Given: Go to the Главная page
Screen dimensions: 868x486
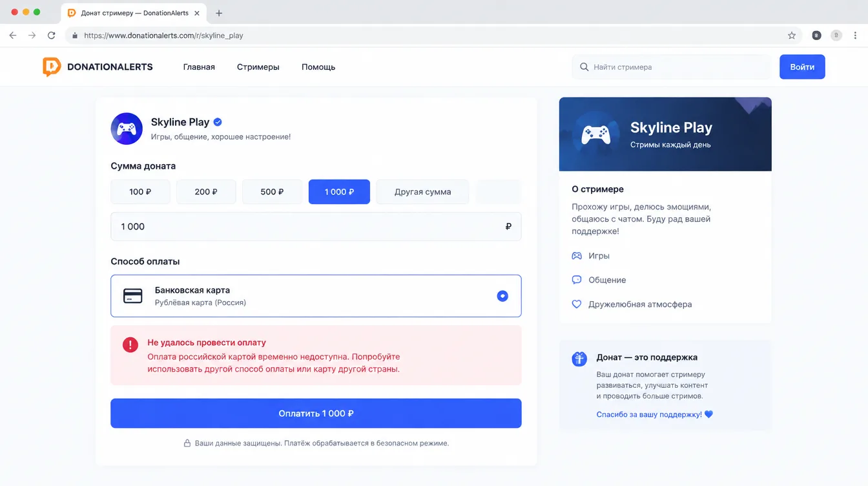Looking at the screenshot, I should tap(199, 67).
